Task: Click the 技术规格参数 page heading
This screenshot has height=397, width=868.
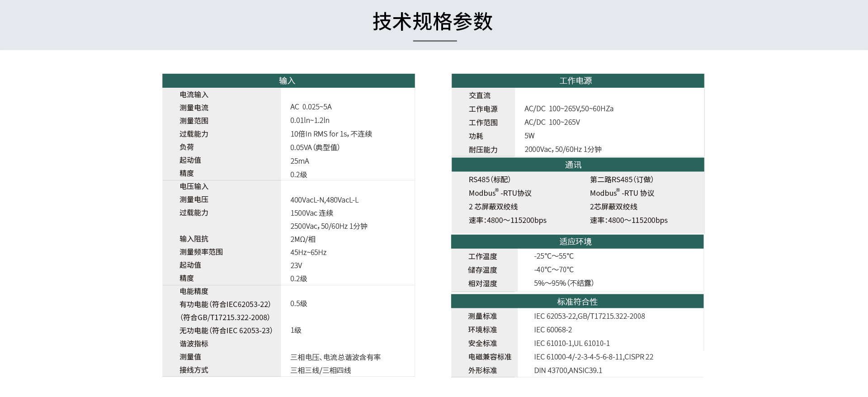Action: (433, 22)
